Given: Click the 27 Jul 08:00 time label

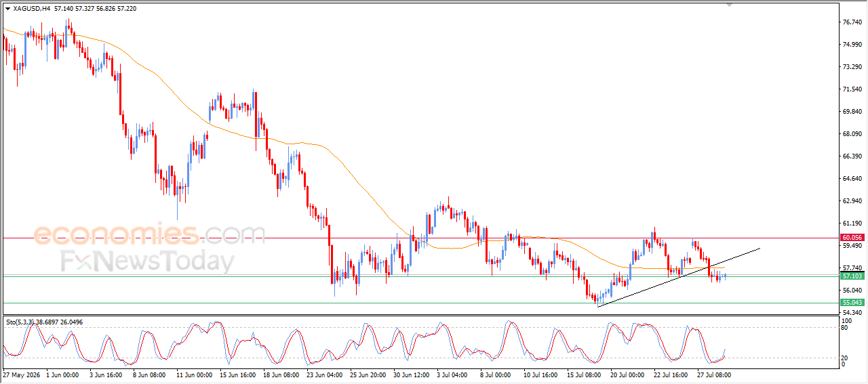Looking at the screenshot, I should (x=715, y=374).
